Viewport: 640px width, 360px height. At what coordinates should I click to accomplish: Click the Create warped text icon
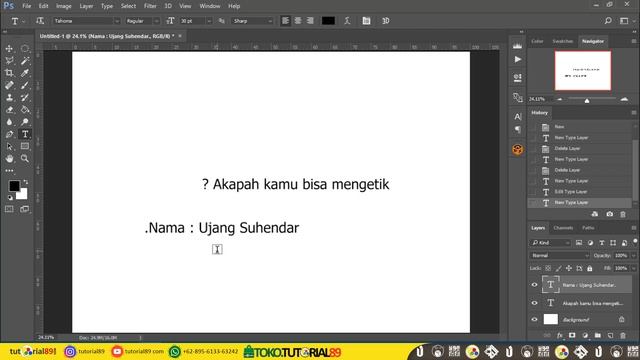click(347, 21)
